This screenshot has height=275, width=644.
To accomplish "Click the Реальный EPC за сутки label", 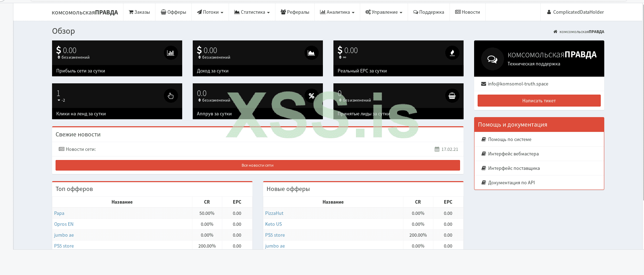I will point(362,71).
